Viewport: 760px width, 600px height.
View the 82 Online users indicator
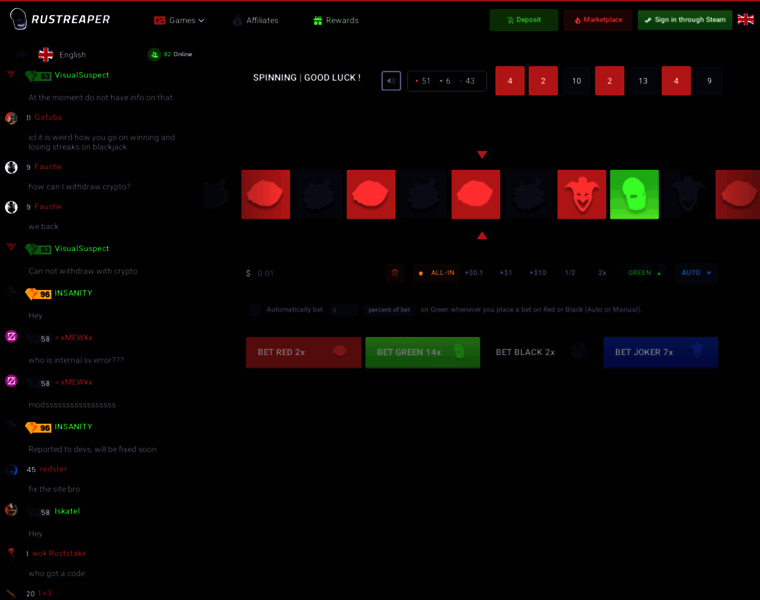(x=170, y=54)
